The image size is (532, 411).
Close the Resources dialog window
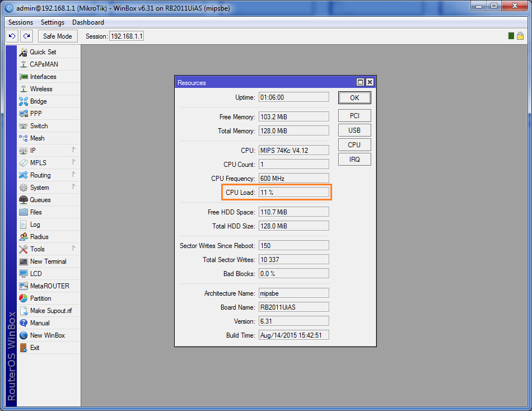[370, 82]
